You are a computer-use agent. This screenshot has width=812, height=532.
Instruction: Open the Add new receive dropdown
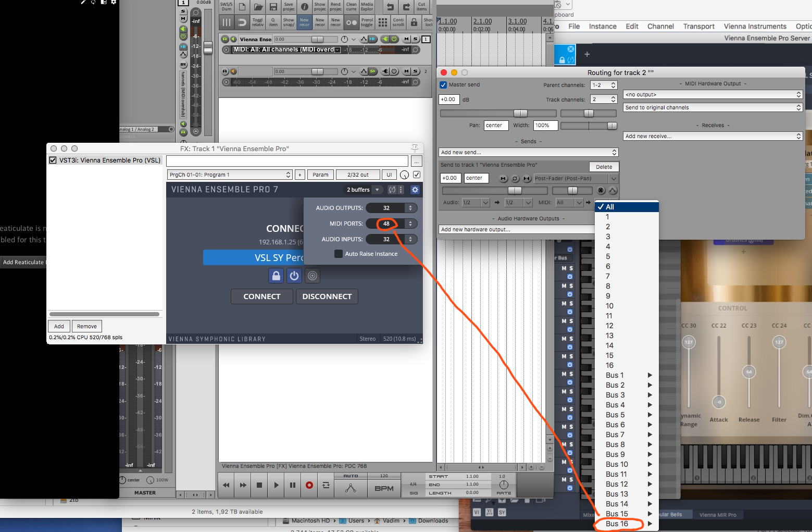click(x=713, y=136)
